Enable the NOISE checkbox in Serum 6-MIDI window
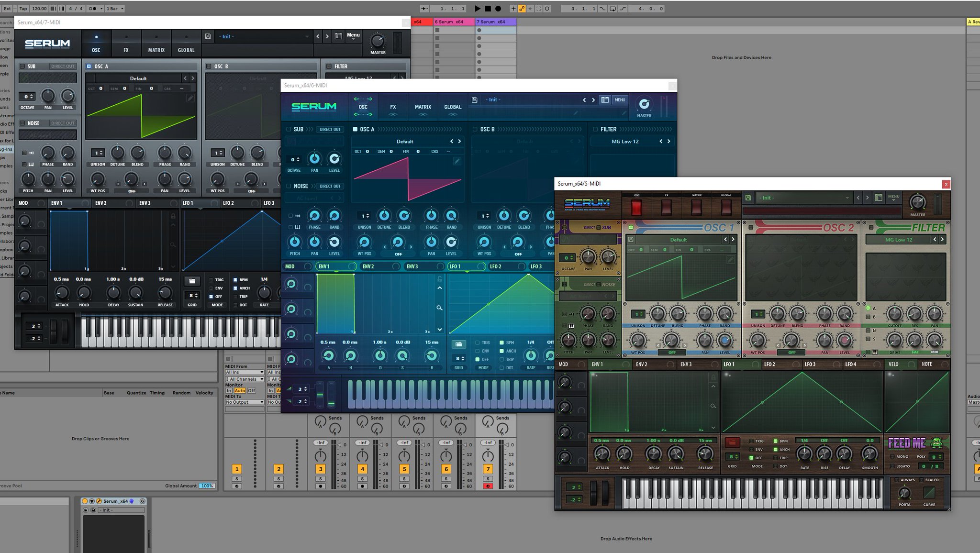This screenshot has height=553, width=980. coord(289,186)
